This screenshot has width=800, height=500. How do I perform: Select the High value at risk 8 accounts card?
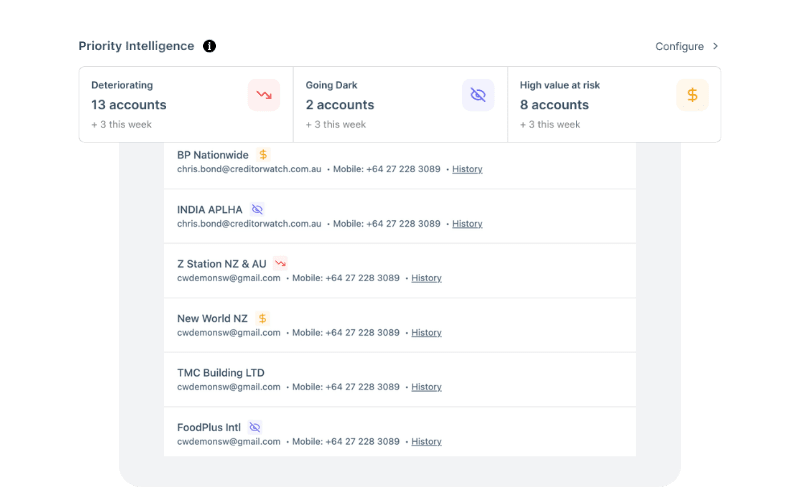[614, 104]
